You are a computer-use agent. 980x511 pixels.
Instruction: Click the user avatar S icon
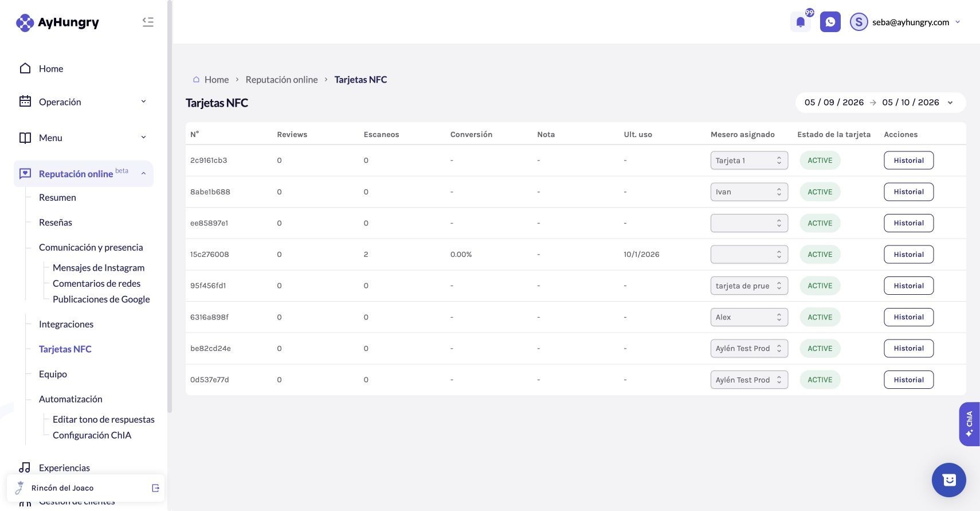(859, 22)
